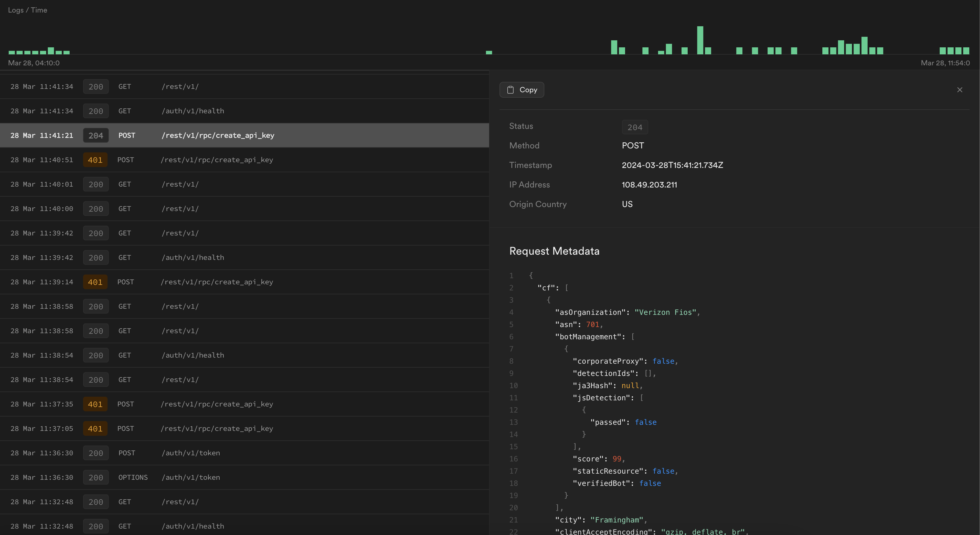Click the "corporateProxy" key in JSON
The image size is (980, 535).
coord(608,361)
